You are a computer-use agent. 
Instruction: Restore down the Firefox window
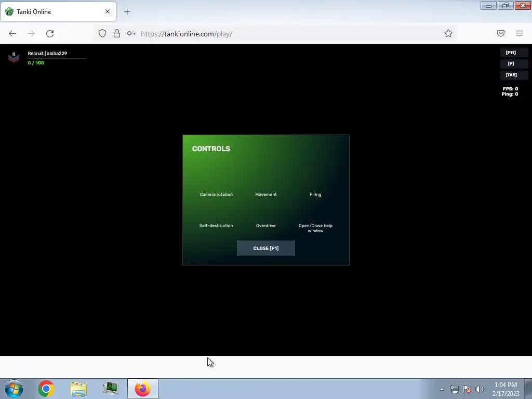506,5
